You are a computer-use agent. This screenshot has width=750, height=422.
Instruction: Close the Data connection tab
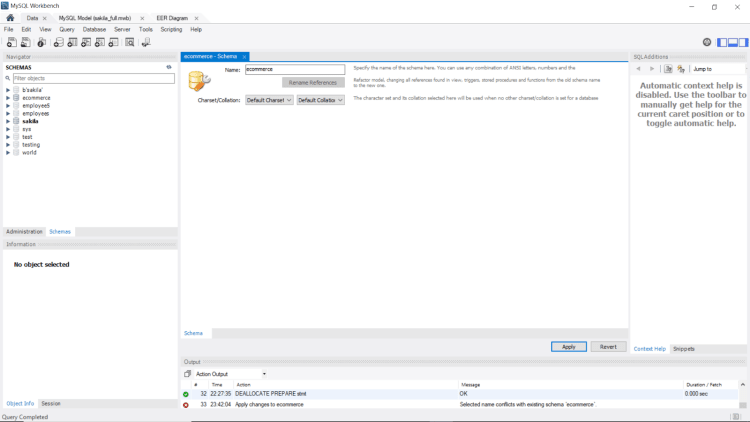point(45,18)
